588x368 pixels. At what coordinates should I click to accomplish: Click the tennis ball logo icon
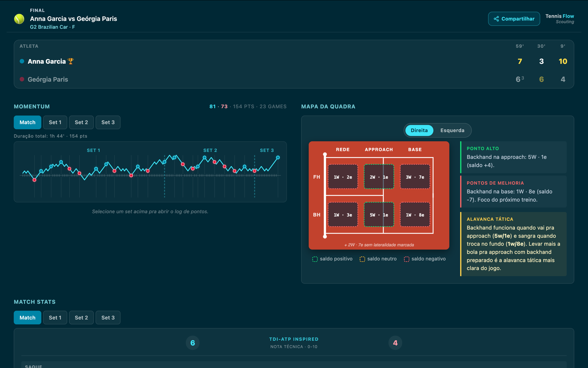pos(19,19)
